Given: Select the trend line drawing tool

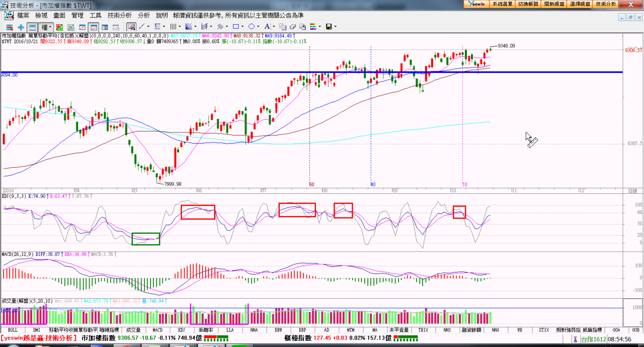Looking at the screenshot, I should [x=142, y=27].
